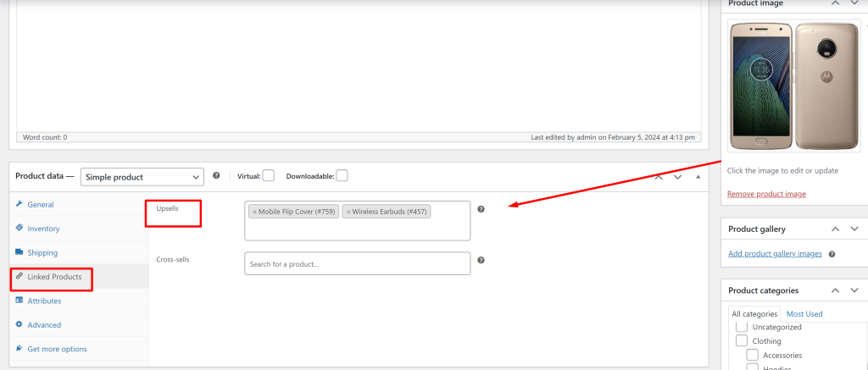Image resolution: width=868 pixels, height=370 pixels.
Task: Open the Simple product type dropdown
Action: click(142, 177)
